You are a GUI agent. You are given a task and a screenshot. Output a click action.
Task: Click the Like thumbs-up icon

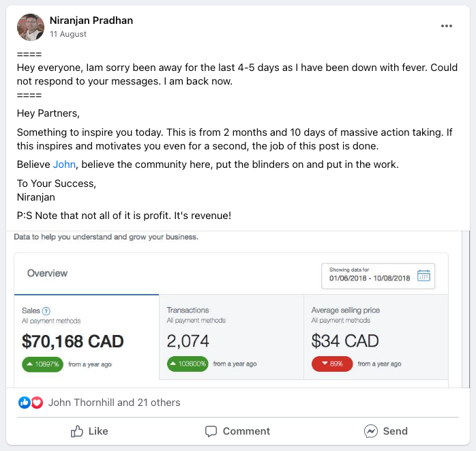coord(77,431)
